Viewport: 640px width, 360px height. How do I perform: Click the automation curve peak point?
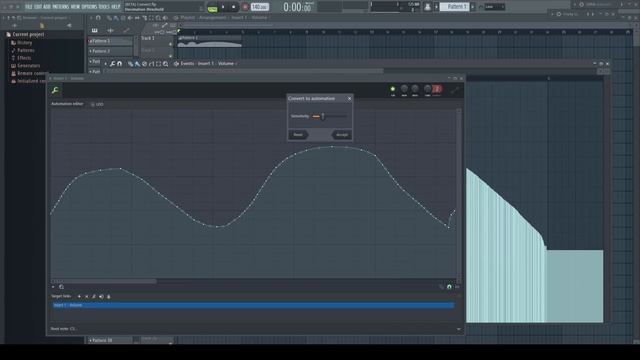[332, 147]
